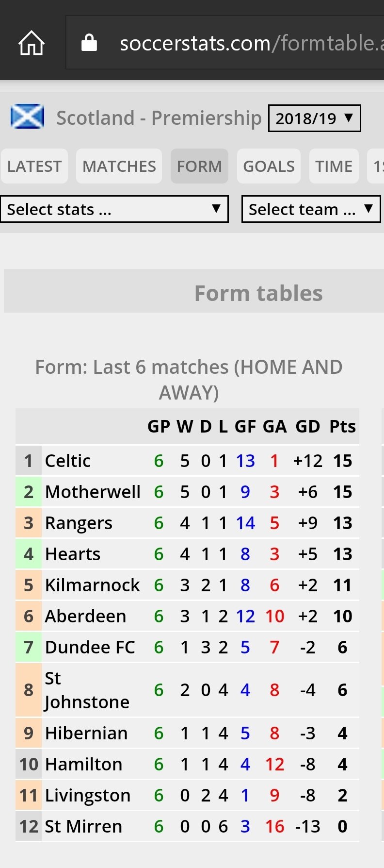The image size is (384, 868).
Task: Open the St Mirren team link
Action: [x=83, y=826]
